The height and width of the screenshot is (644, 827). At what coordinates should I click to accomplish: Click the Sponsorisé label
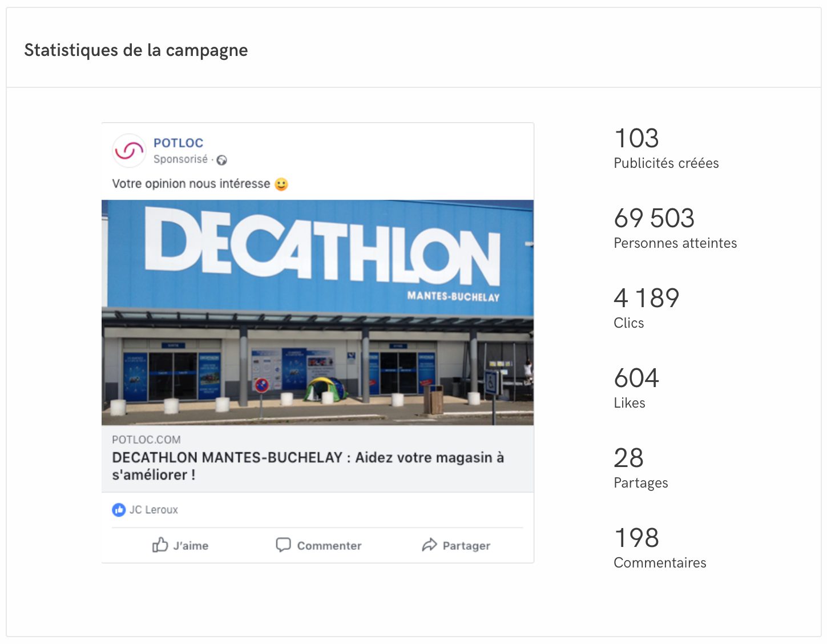(x=180, y=159)
